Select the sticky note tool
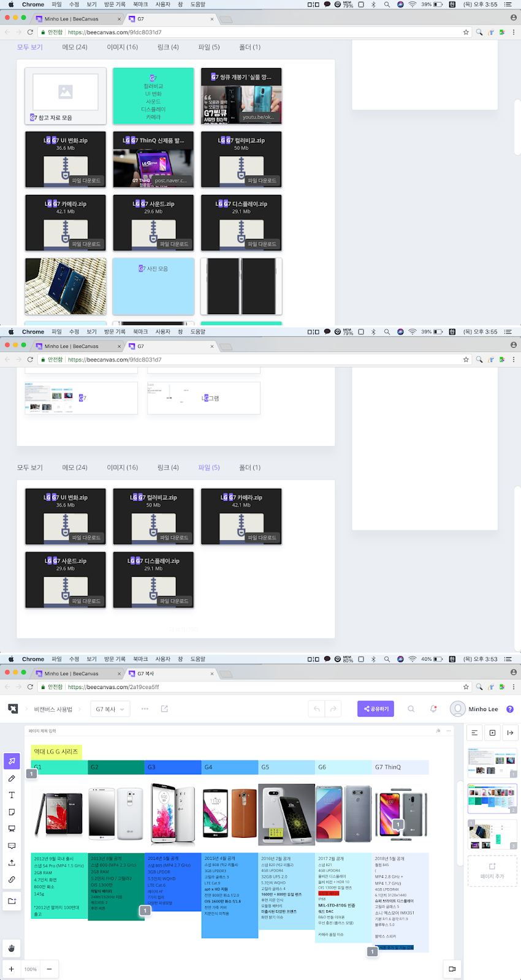The height and width of the screenshot is (980, 521). (x=12, y=812)
